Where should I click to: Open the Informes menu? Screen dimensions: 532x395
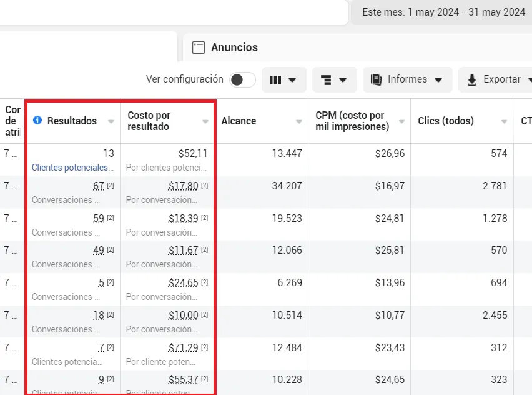[408, 80]
